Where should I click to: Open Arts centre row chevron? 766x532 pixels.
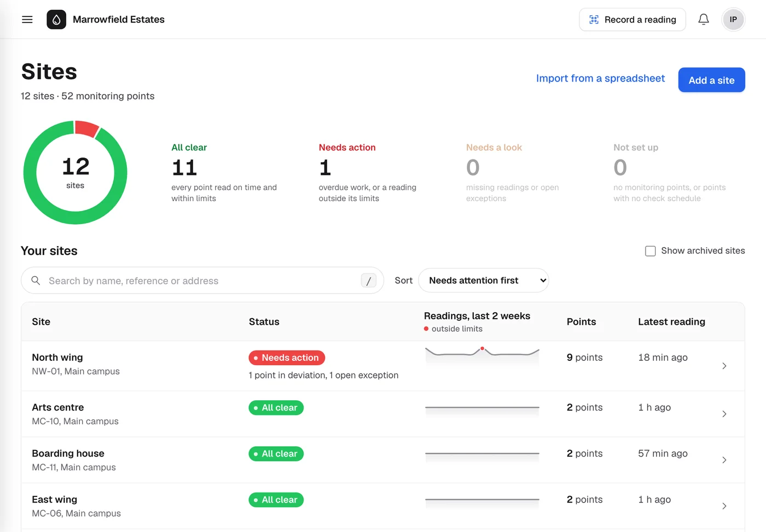[x=724, y=414]
